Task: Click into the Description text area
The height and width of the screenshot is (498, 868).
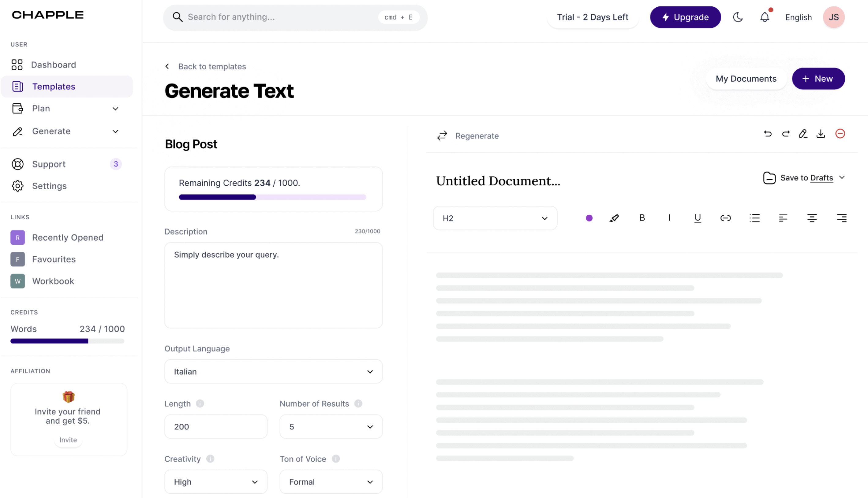Action: point(273,285)
